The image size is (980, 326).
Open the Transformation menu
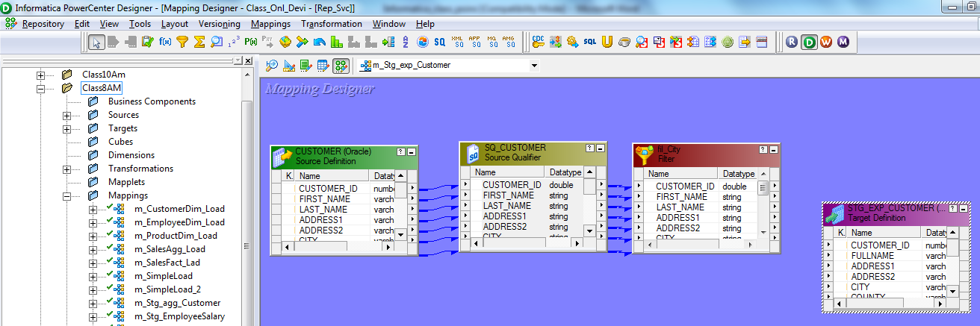pos(332,24)
